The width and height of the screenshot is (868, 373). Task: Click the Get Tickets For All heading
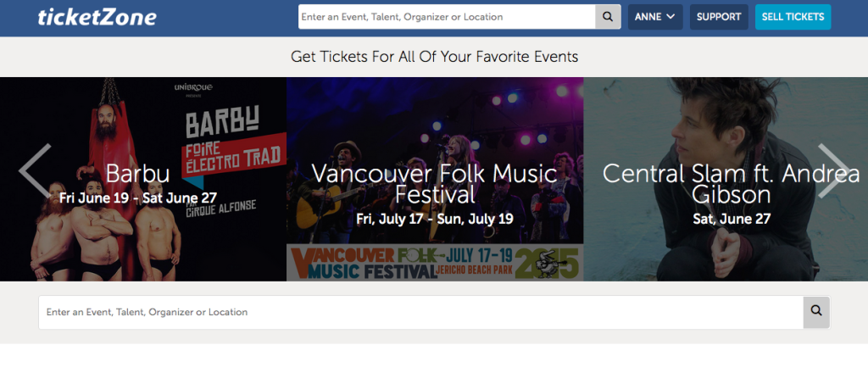[x=434, y=57]
